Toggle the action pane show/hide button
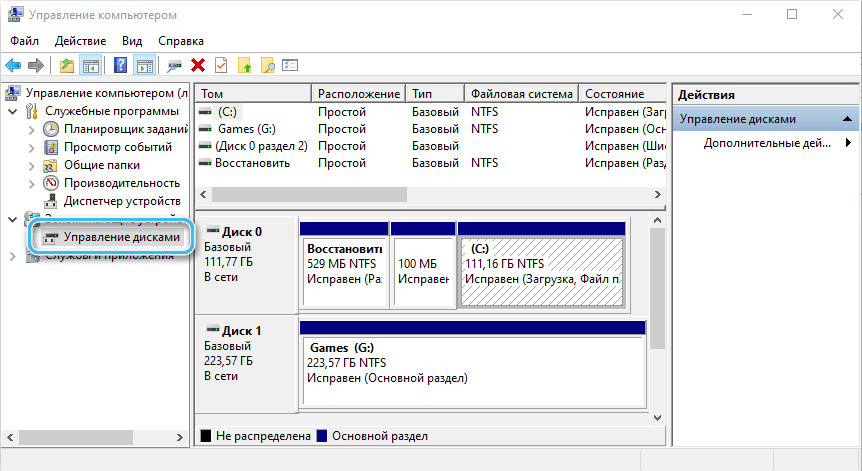The image size is (862, 471). click(144, 65)
